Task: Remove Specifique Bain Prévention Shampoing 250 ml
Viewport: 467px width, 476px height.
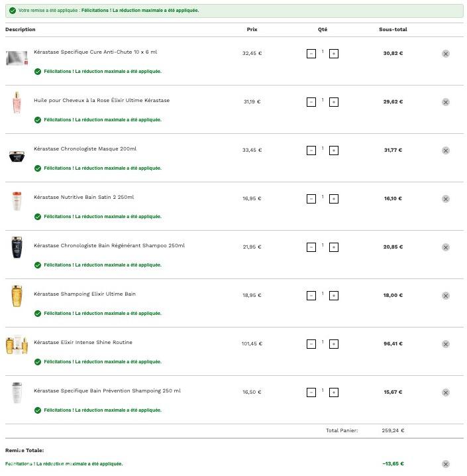Action: [445, 392]
